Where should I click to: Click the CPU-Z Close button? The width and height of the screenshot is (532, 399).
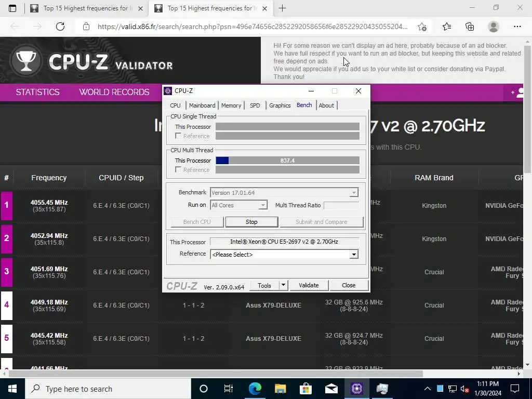point(349,285)
